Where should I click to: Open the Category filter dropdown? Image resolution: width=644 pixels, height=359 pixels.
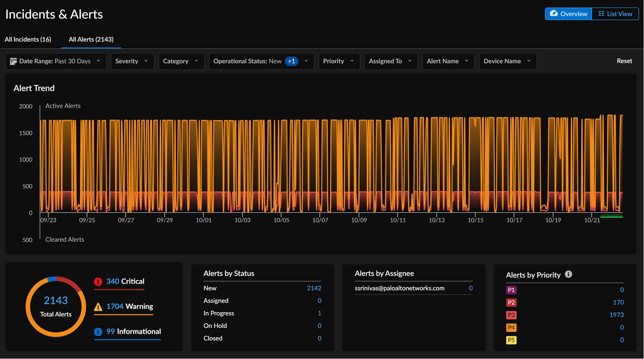tap(181, 61)
